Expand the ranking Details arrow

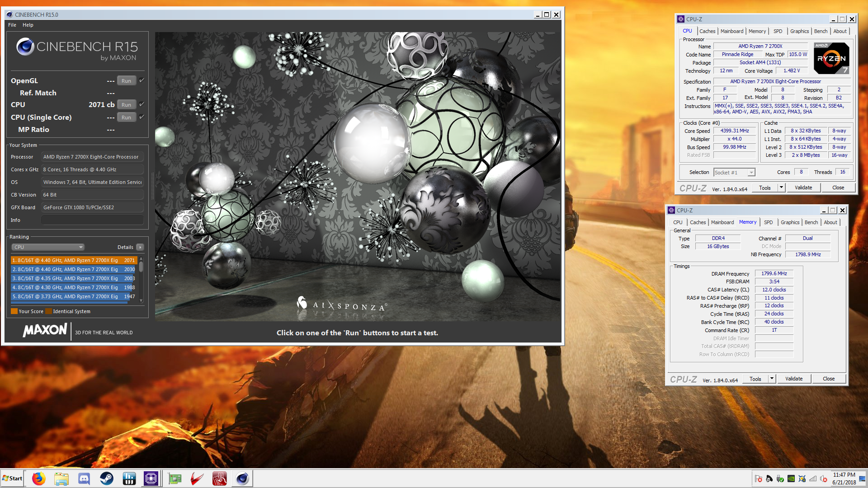click(x=140, y=247)
